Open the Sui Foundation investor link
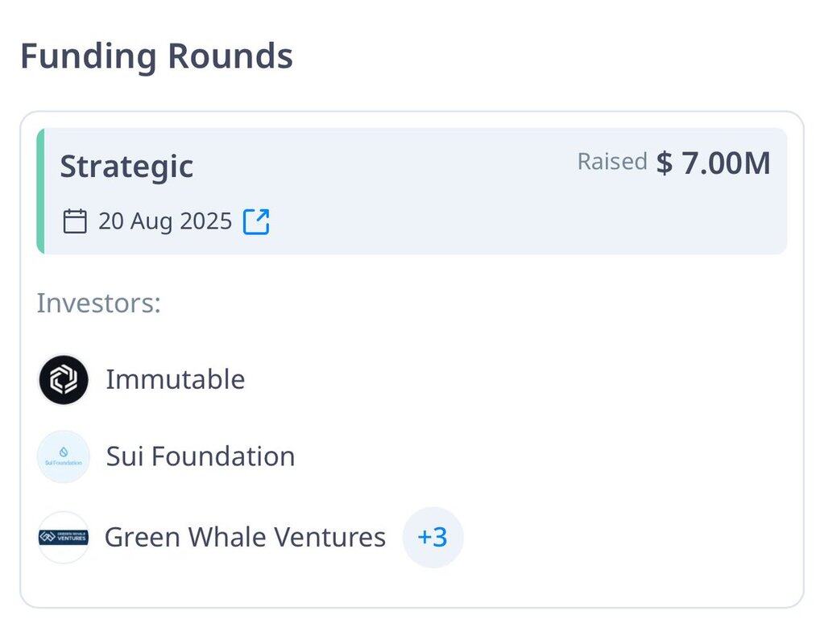 201,456
